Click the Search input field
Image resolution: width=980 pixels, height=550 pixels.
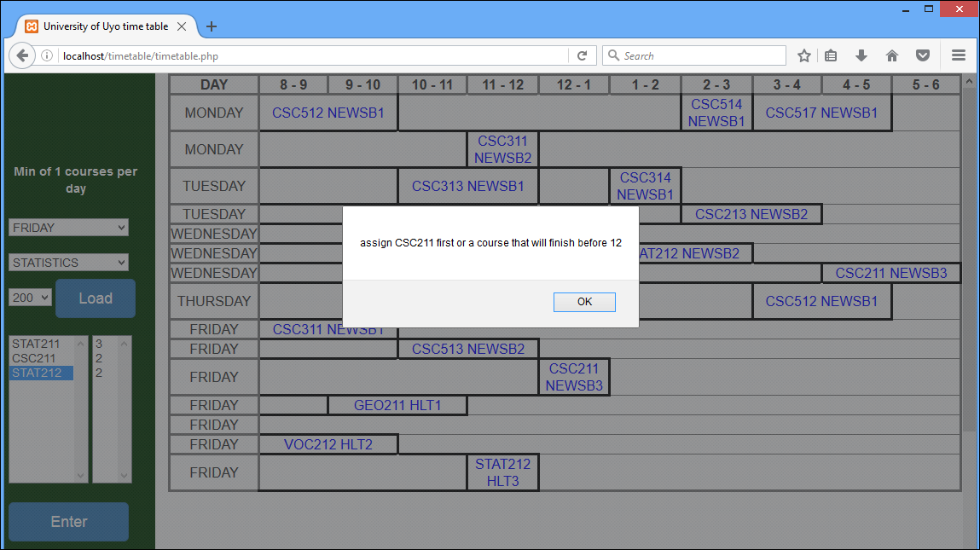699,56
